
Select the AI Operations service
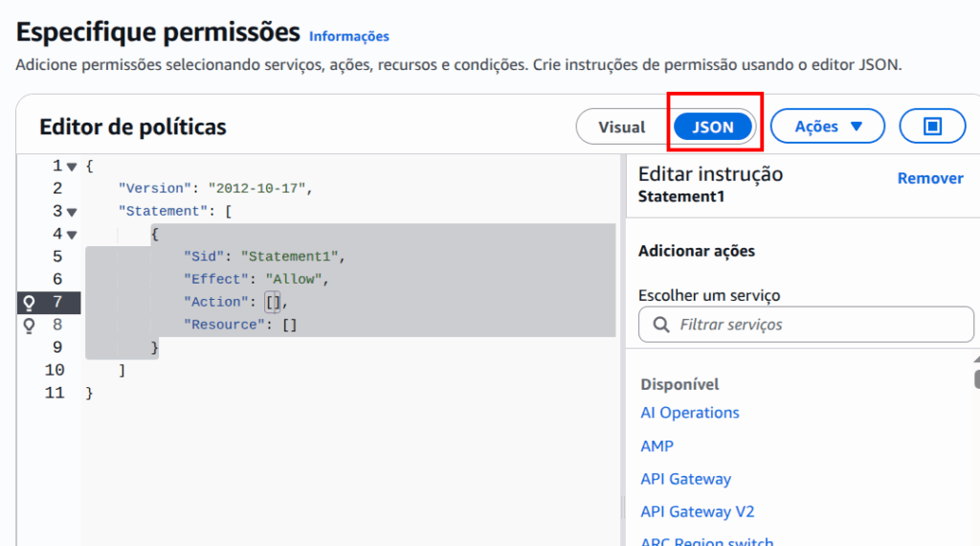pos(689,413)
